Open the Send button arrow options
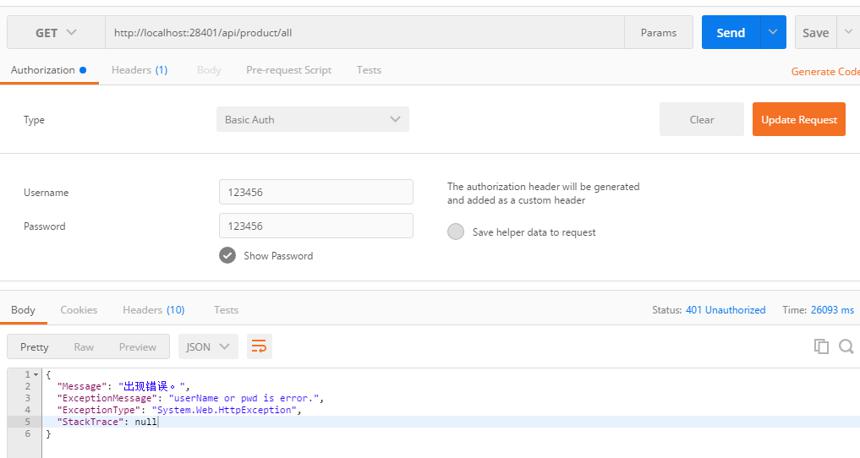This screenshot has width=860, height=458. point(773,32)
